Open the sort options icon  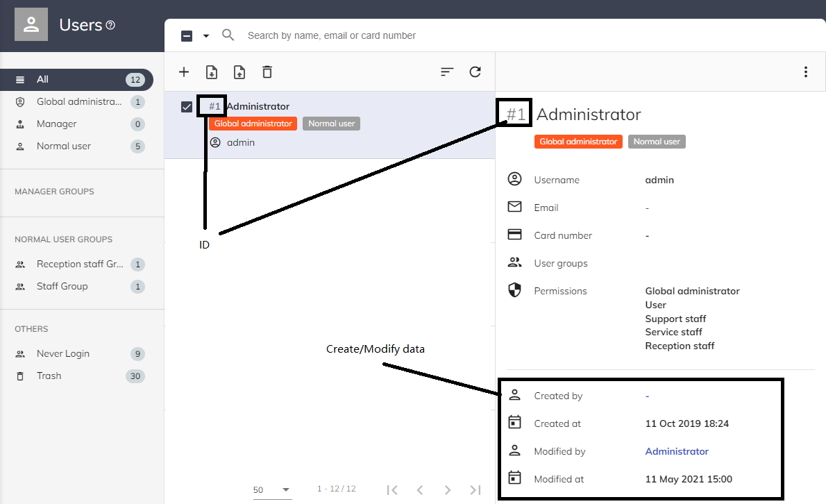click(447, 72)
